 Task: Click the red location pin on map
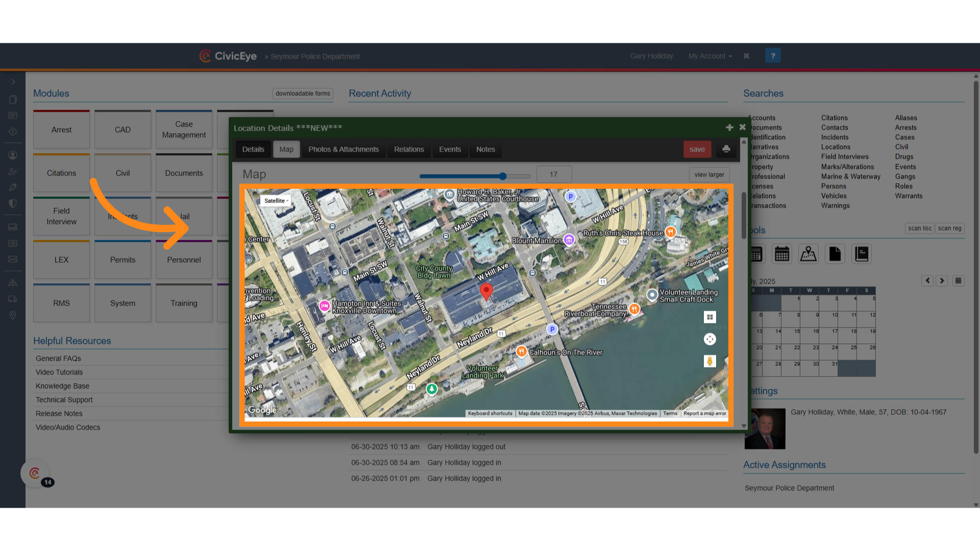[486, 291]
